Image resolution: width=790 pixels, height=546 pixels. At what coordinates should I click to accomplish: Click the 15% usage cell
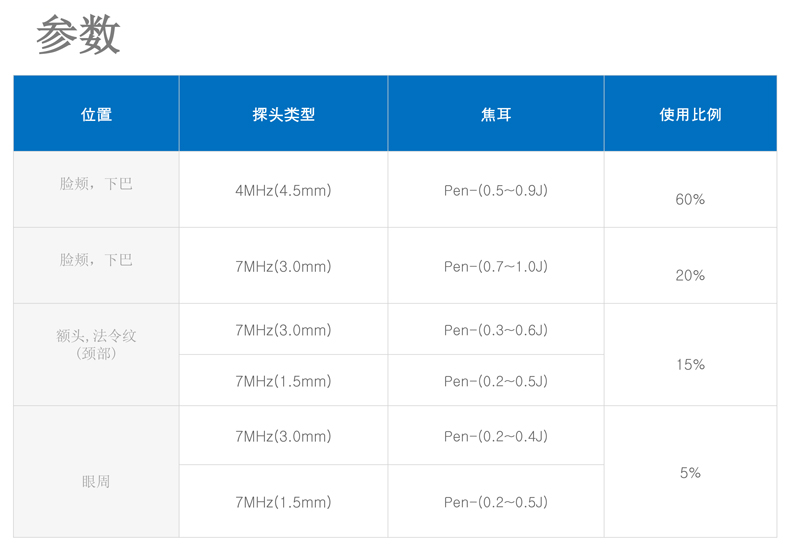(691, 355)
